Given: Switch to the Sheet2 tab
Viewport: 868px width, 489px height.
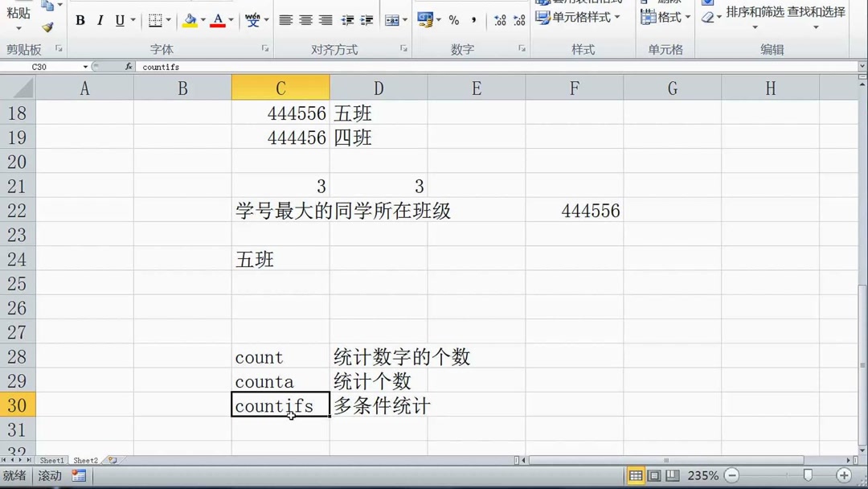Looking at the screenshot, I should tap(85, 460).
